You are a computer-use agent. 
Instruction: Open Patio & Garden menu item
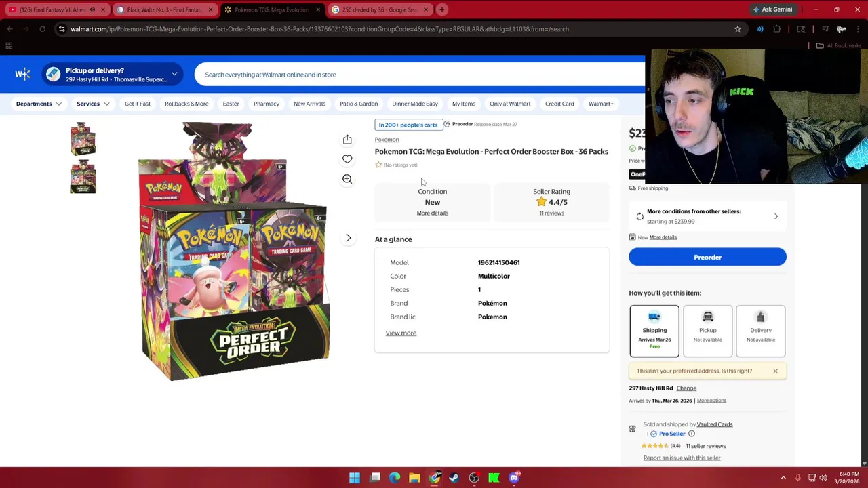[359, 104]
